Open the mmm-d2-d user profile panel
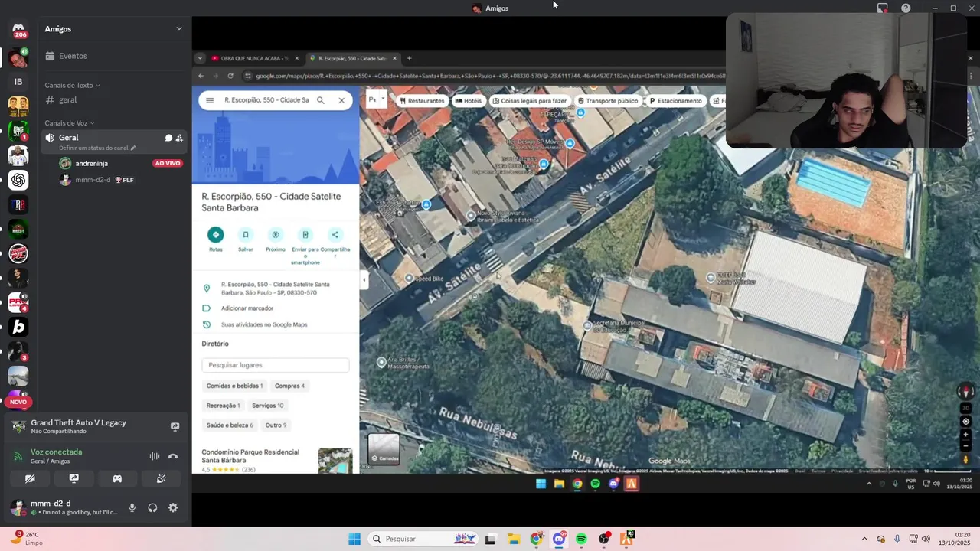Screen dimensions: 980x551 coord(64,507)
